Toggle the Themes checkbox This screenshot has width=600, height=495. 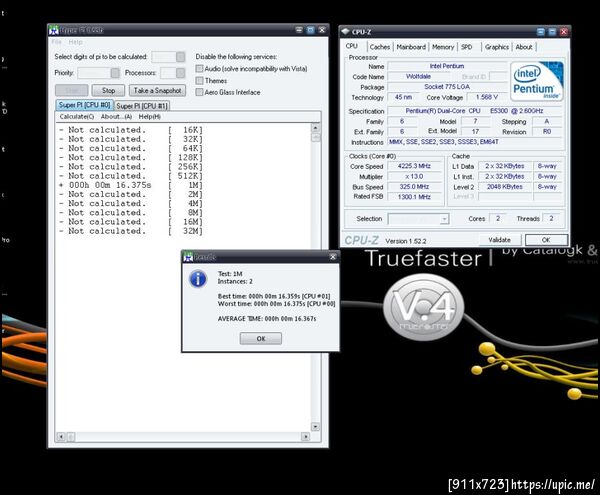(x=199, y=80)
